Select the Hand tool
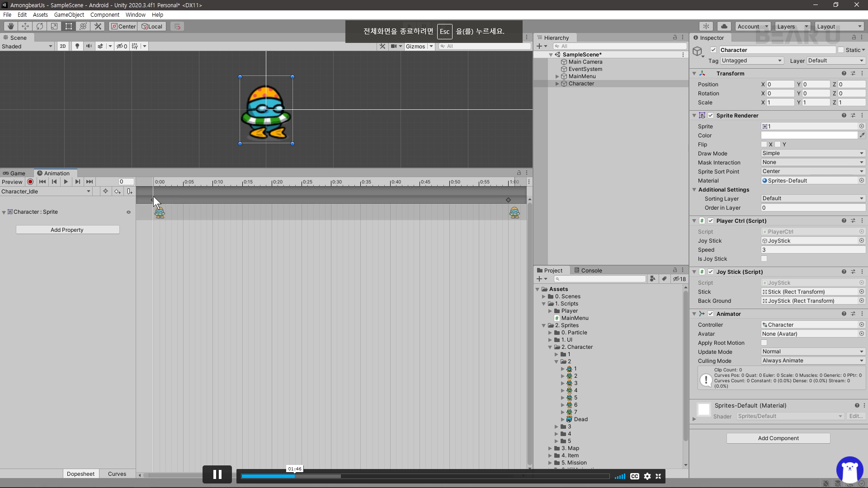 click(x=10, y=26)
